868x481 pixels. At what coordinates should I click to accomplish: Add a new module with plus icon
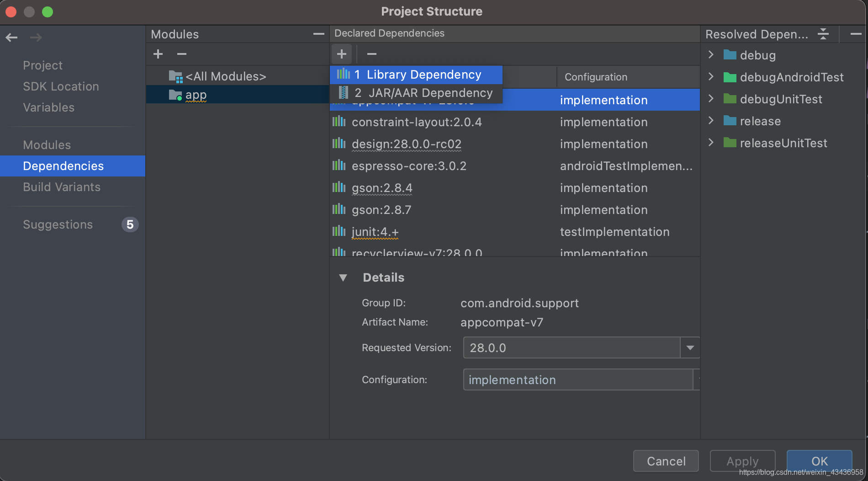158,54
